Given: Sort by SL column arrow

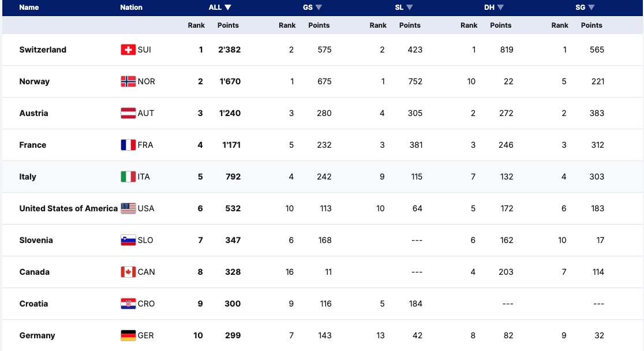Looking at the screenshot, I should click(x=409, y=8).
